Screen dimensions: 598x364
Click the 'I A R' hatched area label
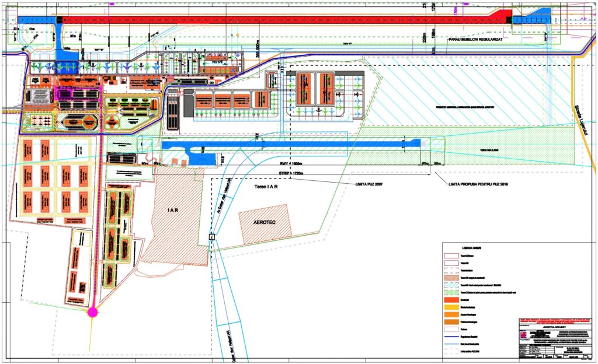tap(173, 210)
